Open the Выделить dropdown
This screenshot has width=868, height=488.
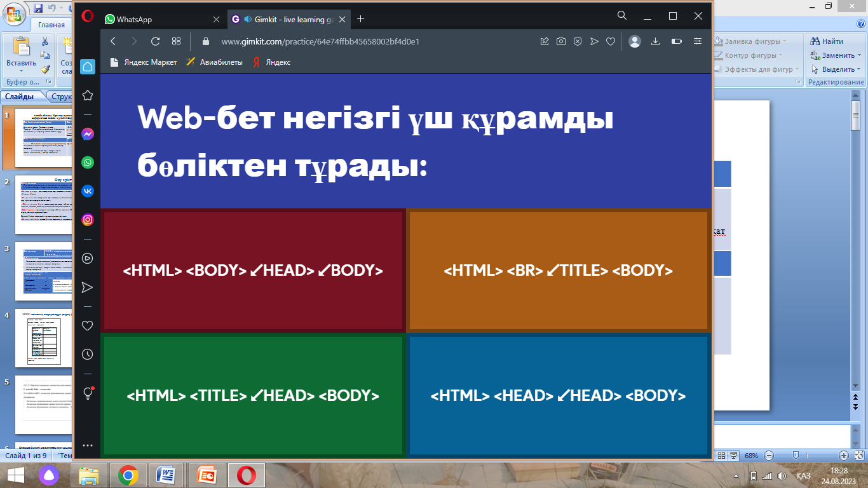(837, 69)
